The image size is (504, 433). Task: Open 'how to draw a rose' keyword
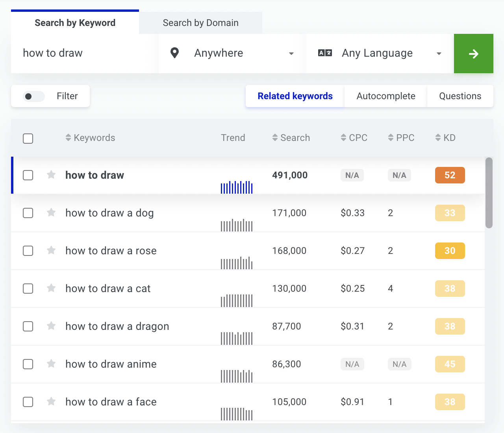(111, 251)
